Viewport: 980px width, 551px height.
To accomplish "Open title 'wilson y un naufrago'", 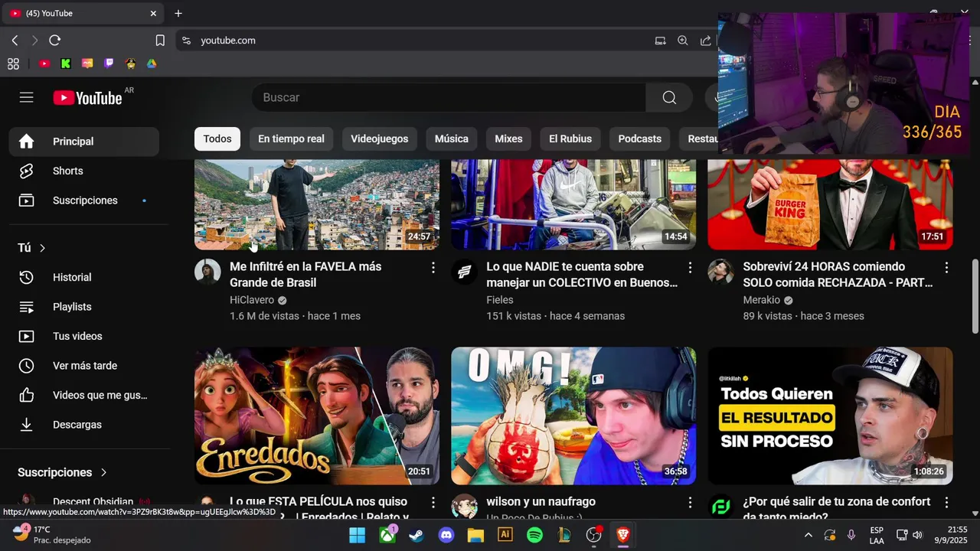I will (541, 502).
